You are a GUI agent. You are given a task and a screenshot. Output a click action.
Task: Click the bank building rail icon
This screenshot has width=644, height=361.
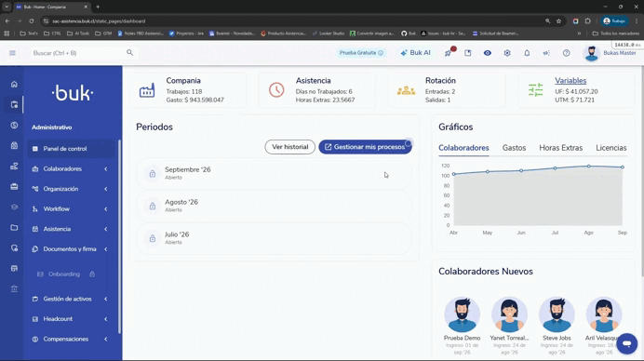point(14,289)
